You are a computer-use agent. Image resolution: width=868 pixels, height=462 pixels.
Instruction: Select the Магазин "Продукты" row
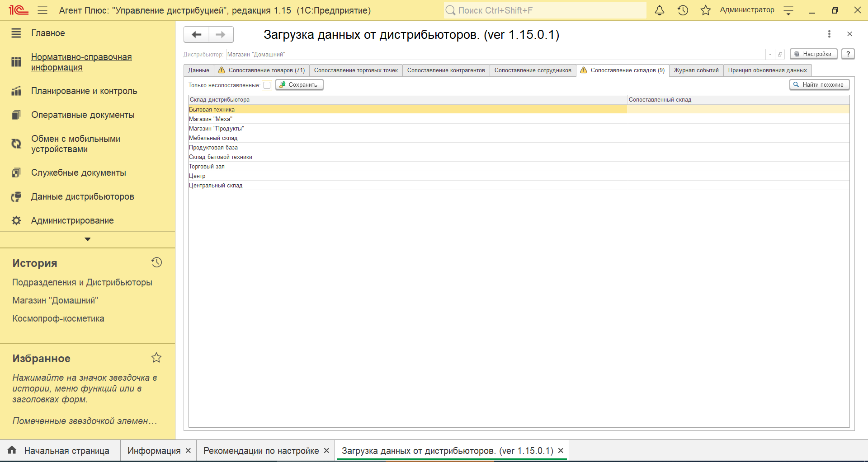tap(519, 129)
